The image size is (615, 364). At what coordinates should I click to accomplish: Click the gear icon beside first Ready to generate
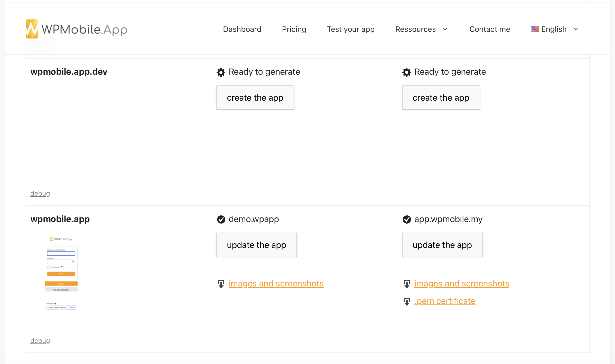221,72
